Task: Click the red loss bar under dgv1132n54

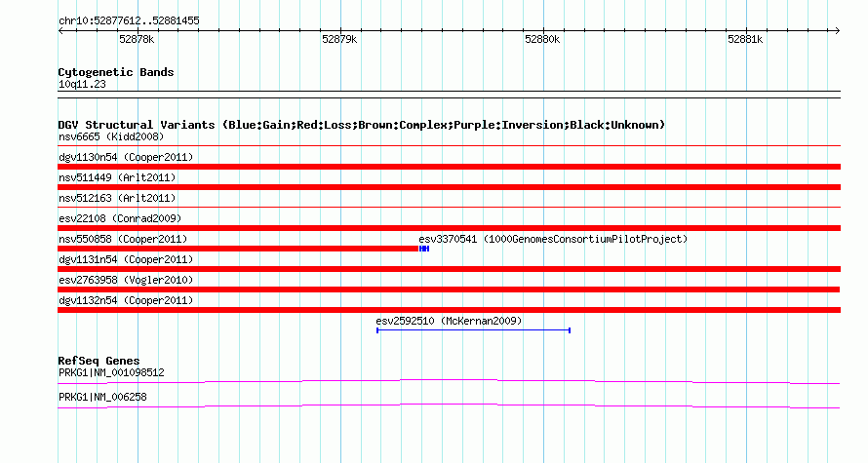Action: (449, 310)
